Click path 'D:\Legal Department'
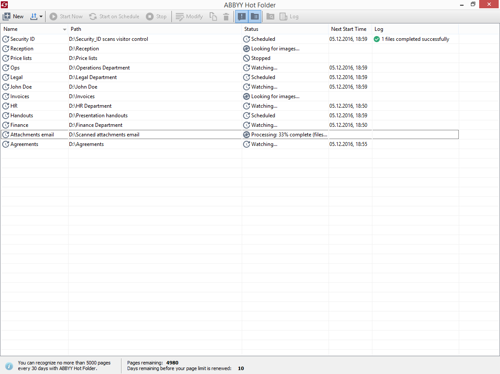The image size is (500, 374). click(x=93, y=77)
